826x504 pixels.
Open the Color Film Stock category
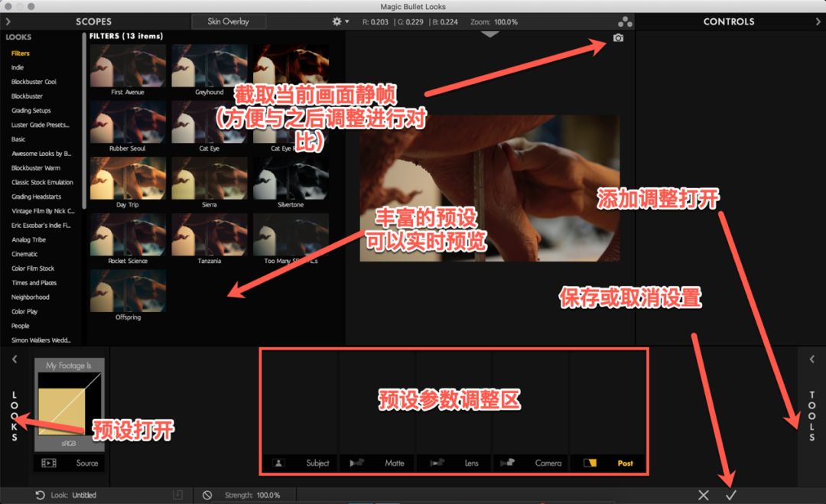pyautogui.click(x=33, y=268)
